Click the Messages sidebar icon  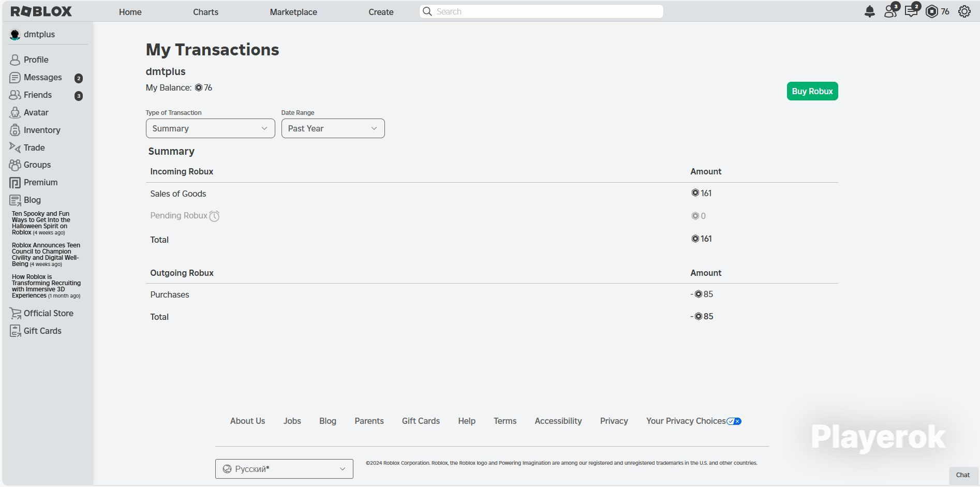pyautogui.click(x=15, y=78)
